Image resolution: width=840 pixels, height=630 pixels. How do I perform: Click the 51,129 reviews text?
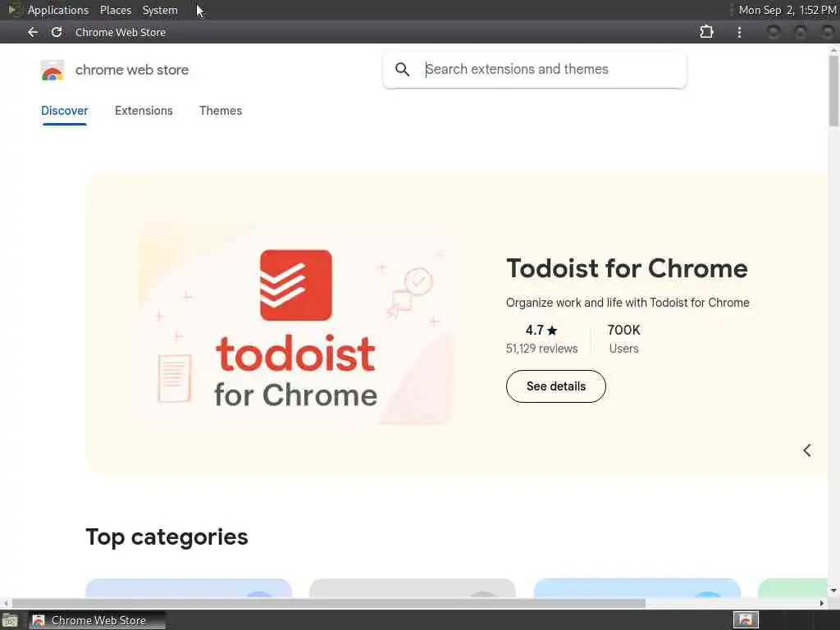[541, 349]
